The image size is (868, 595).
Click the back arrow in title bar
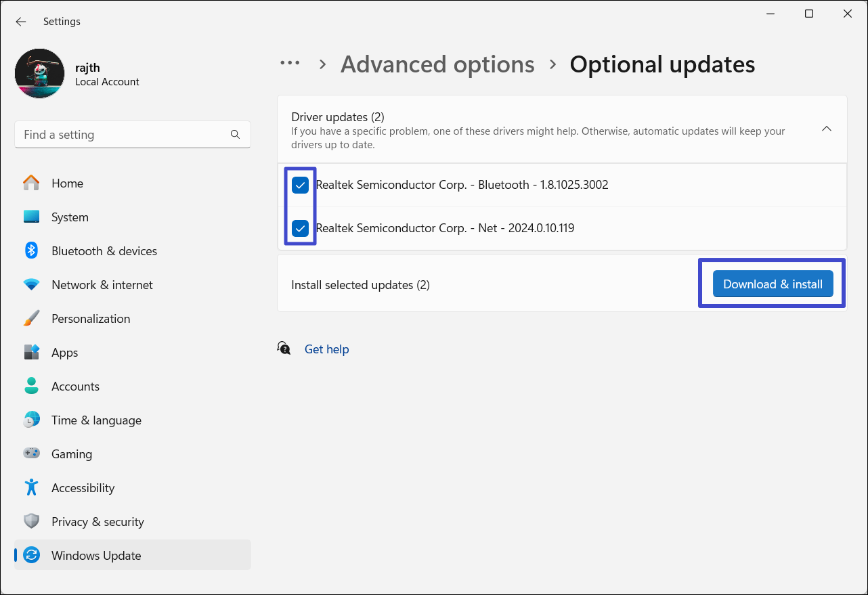click(21, 22)
